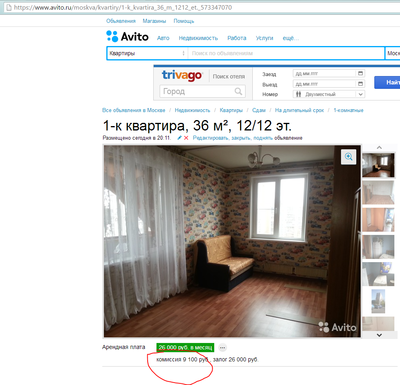The image size is (400, 385).
Task: Expand the ещё… categories menu
Action: click(291, 38)
